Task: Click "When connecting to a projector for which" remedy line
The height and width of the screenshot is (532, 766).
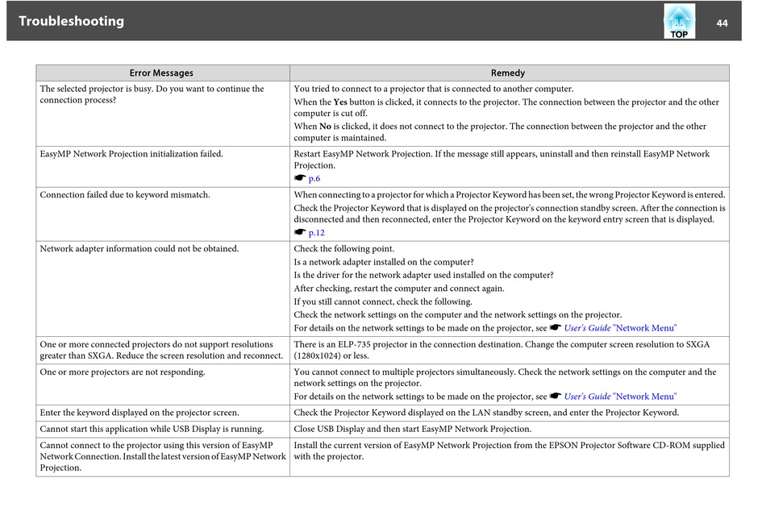Action: [510, 195]
